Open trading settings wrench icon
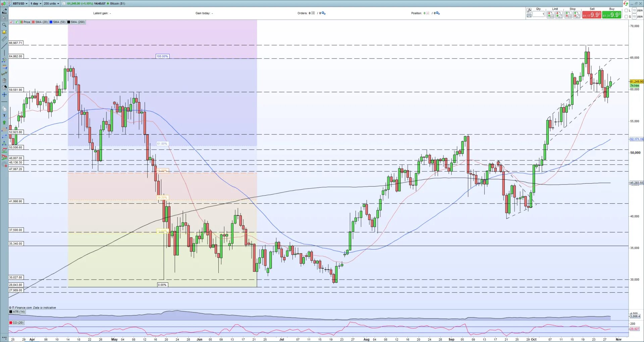This screenshot has width=644, height=342. 529,10
